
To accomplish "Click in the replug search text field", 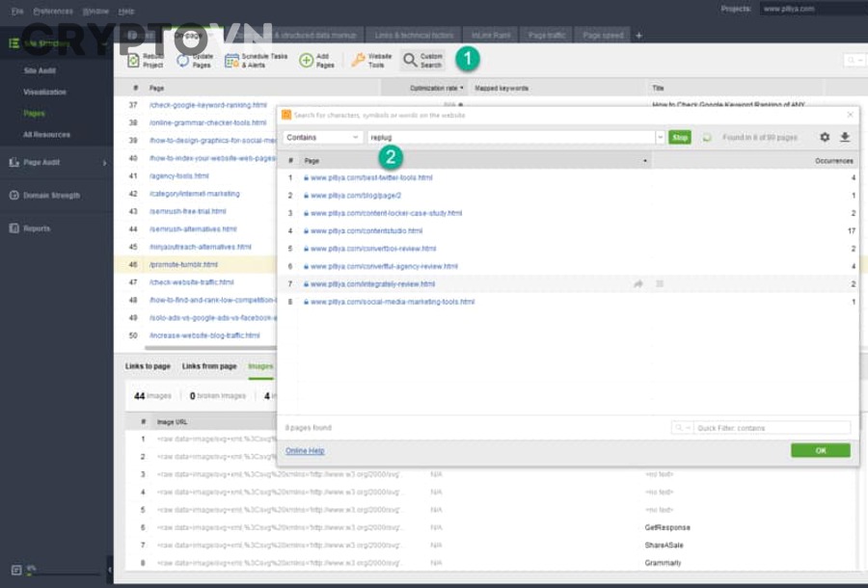I will click(x=511, y=137).
